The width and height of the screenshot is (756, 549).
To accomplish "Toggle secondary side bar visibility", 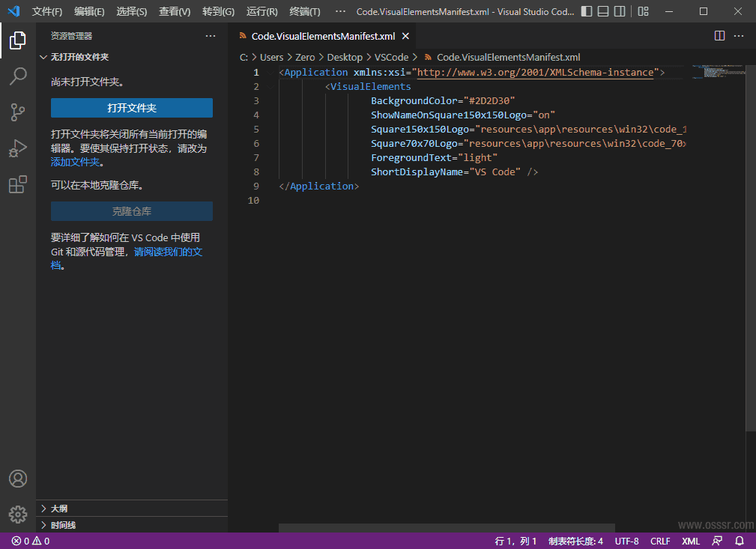I will [x=620, y=11].
